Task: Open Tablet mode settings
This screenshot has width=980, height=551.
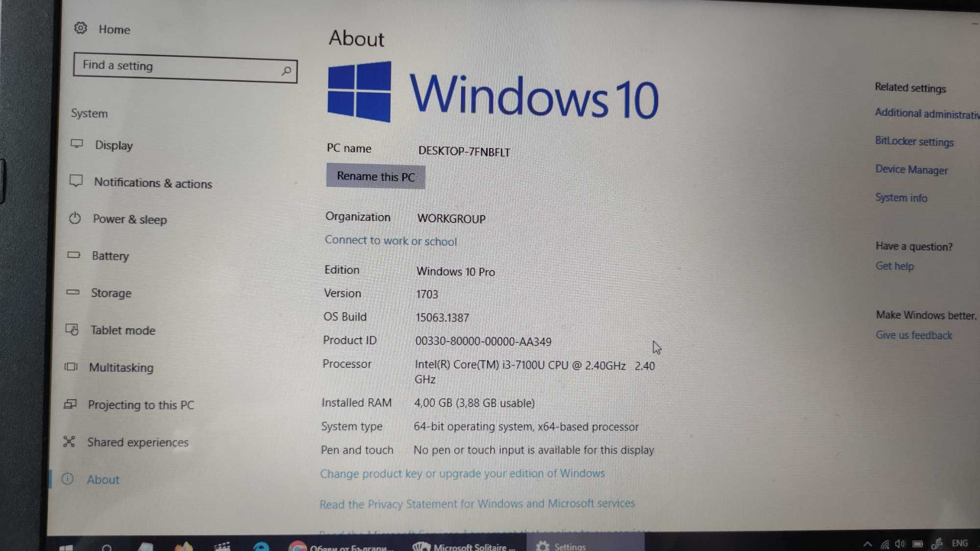Action: (x=122, y=330)
